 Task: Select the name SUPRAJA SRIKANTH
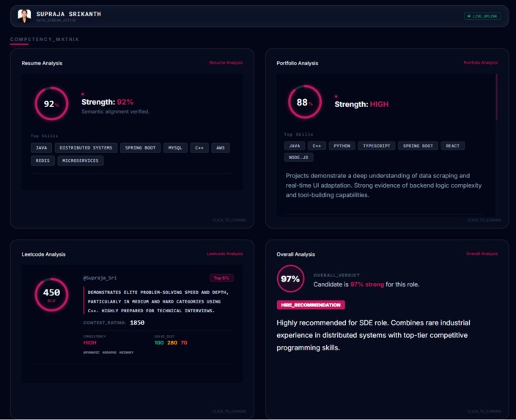point(68,14)
